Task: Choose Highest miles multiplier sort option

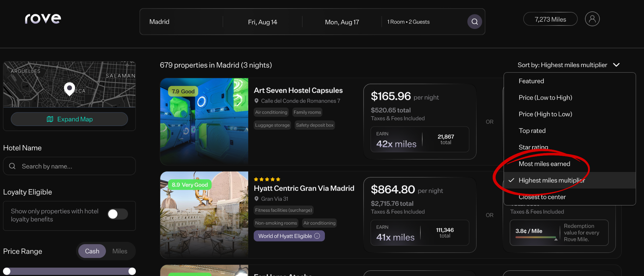Action: point(569,180)
